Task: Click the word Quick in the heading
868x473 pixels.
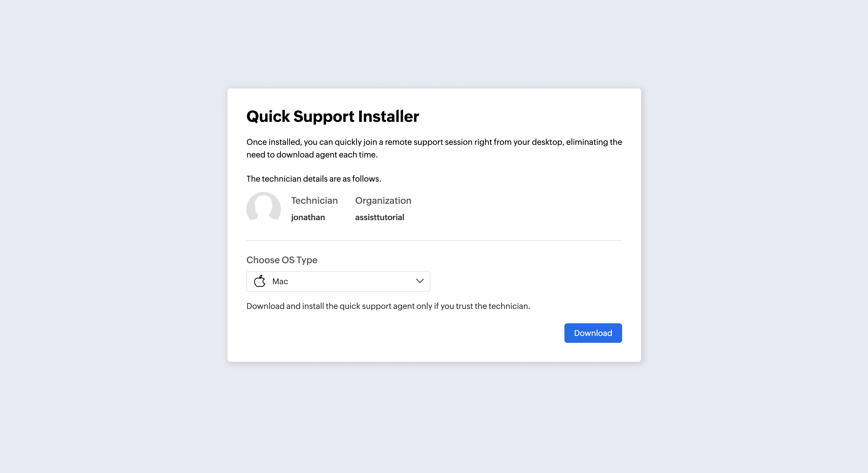Action: click(268, 116)
